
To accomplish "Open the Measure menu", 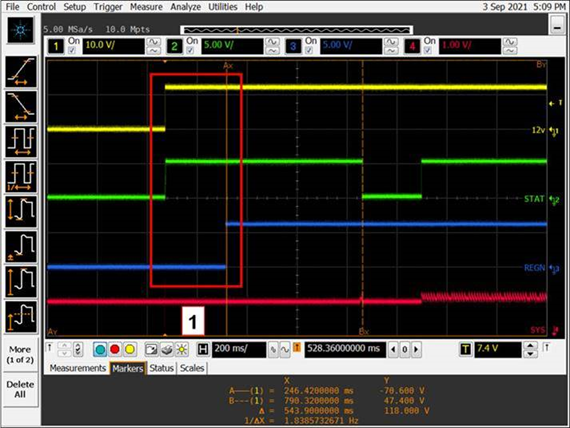I will [146, 7].
